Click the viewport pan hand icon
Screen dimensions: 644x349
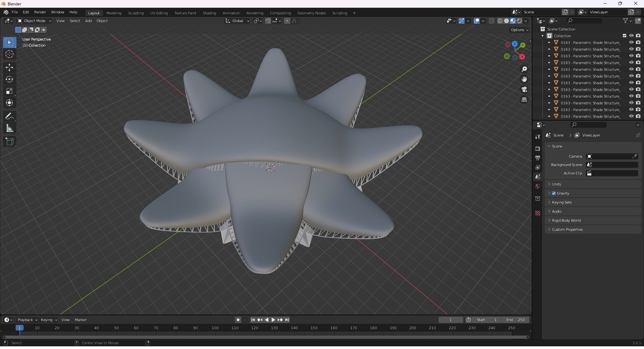(x=524, y=79)
